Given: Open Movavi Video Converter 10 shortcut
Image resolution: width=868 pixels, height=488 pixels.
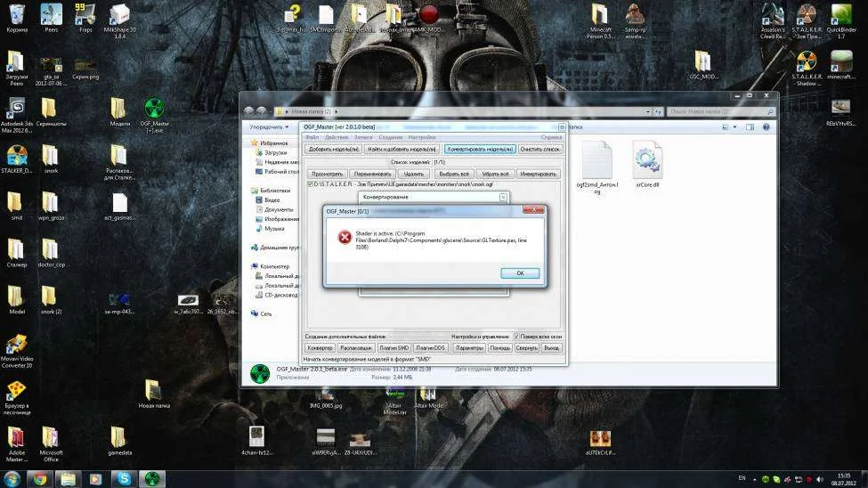Looking at the screenshot, I should (x=17, y=351).
